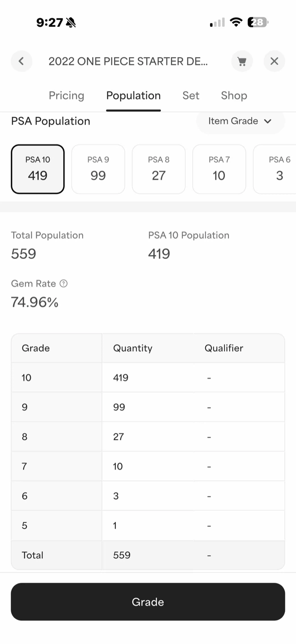Open the Shop tab
This screenshot has width=296, height=644.
(234, 96)
